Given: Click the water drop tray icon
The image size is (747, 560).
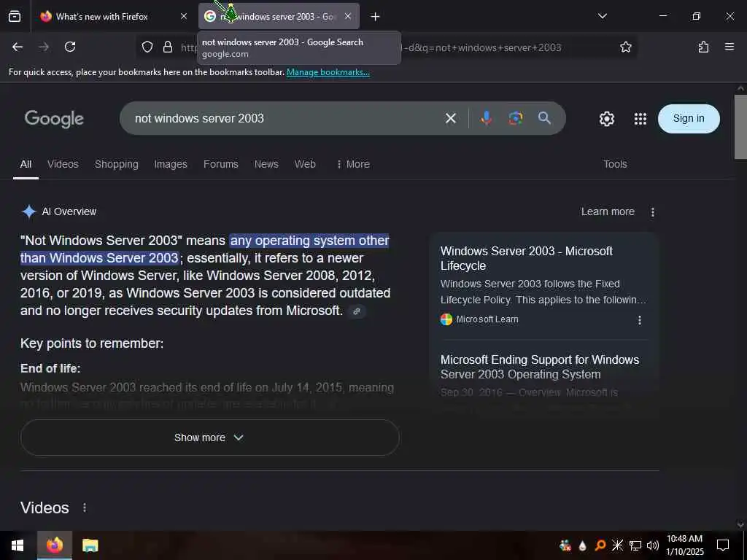Looking at the screenshot, I should 582,545.
